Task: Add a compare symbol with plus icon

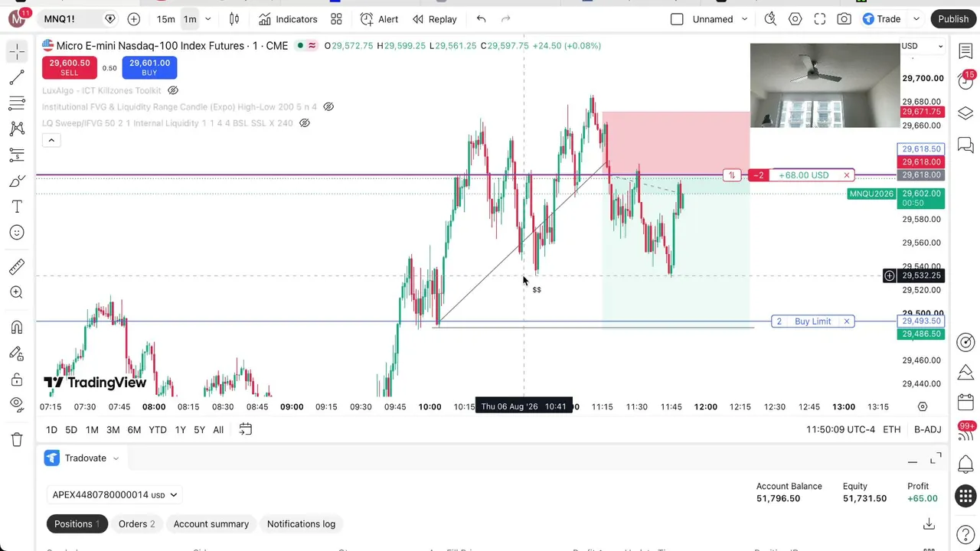Action: point(134,19)
